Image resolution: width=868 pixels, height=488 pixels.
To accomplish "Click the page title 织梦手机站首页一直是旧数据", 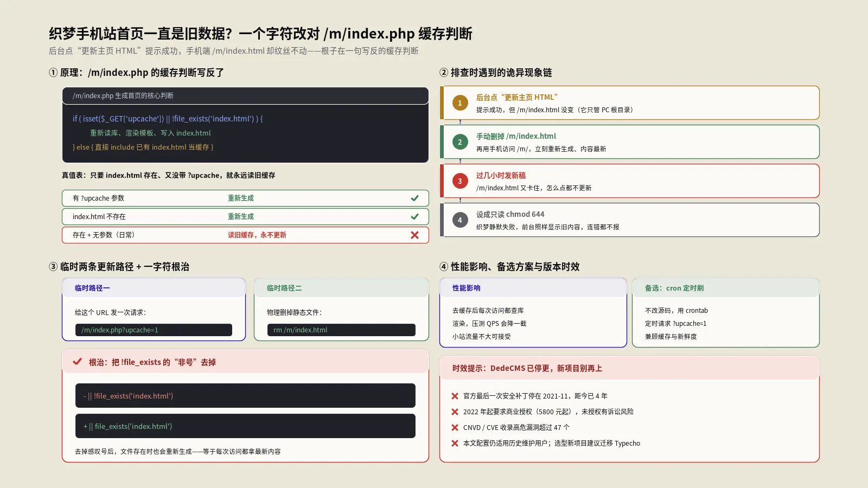I will pos(260,34).
